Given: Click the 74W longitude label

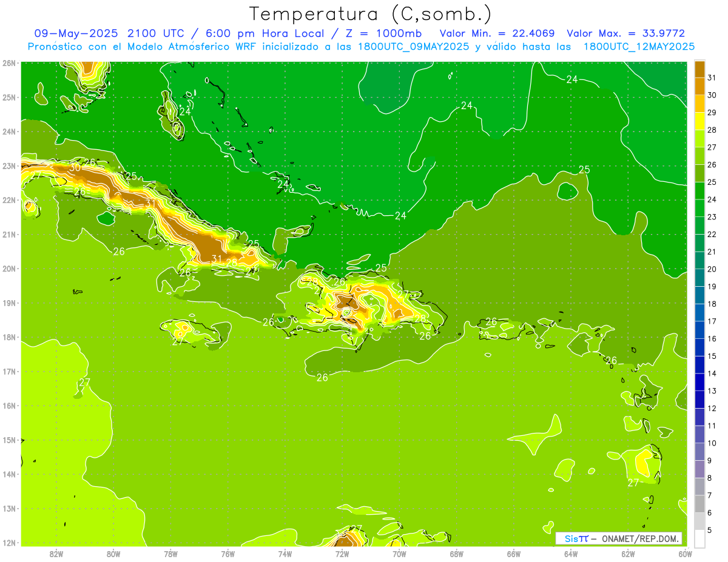Looking at the screenshot, I should point(285,554).
